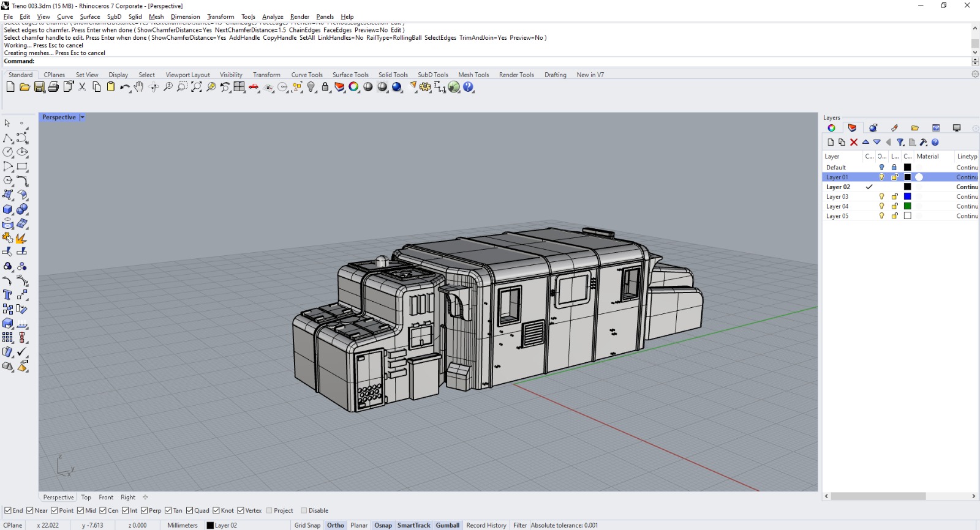
Task: Click the Explode tool icon
Action: point(21,238)
